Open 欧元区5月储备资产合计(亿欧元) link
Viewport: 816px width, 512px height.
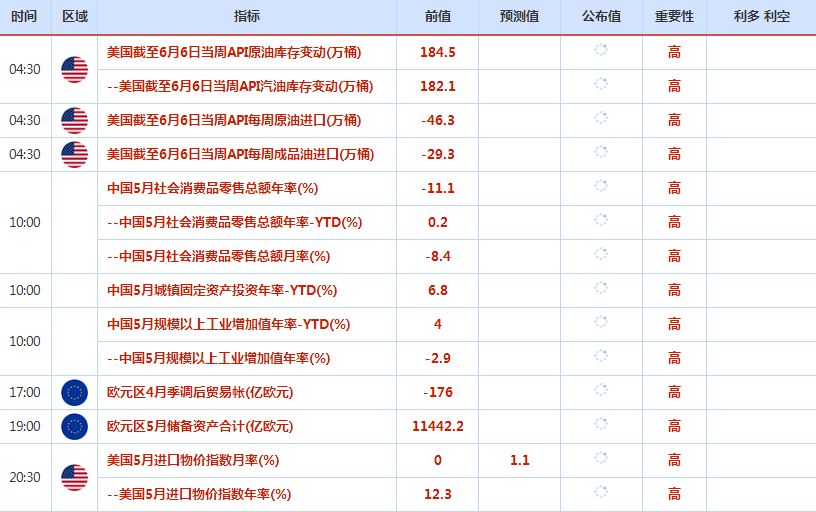[x=200, y=427]
